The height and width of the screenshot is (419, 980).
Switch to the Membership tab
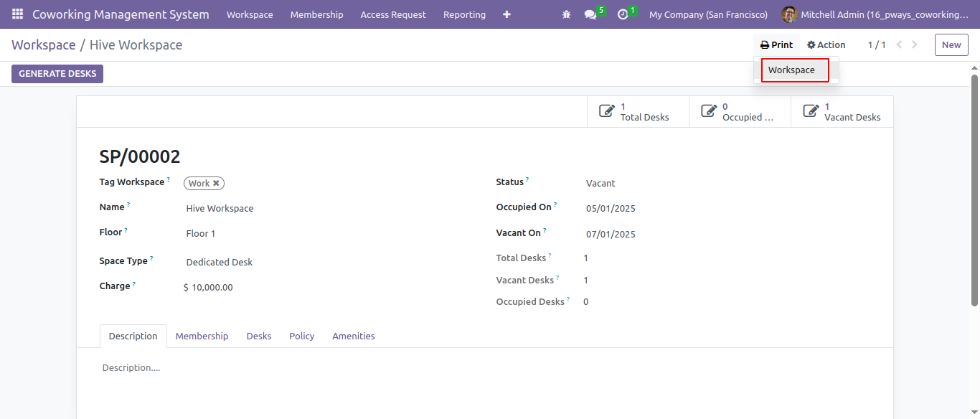click(x=202, y=336)
